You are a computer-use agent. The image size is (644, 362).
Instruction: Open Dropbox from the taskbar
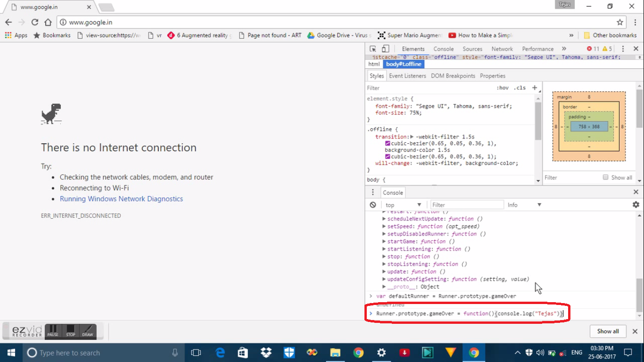pos(266,353)
